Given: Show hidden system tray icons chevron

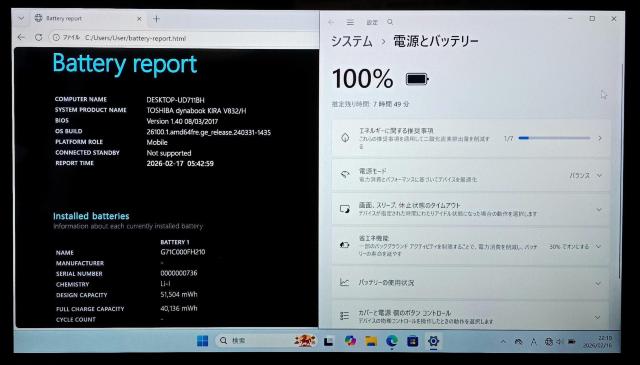Looking at the screenshot, I should [x=503, y=342].
